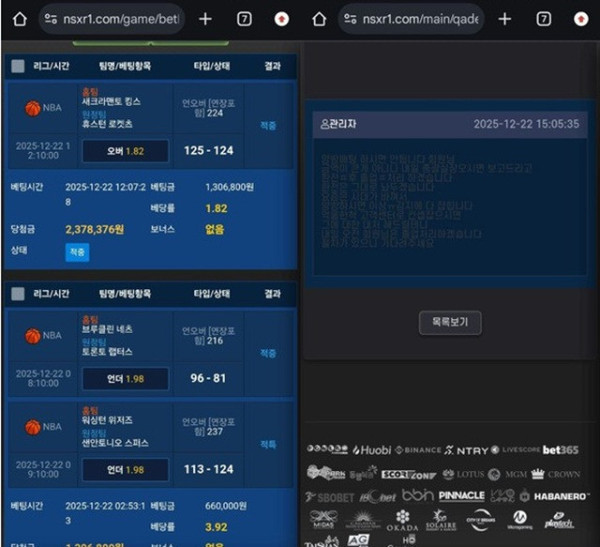Check the first bet slip select-all checkbox
The image size is (600, 547).
point(18,66)
